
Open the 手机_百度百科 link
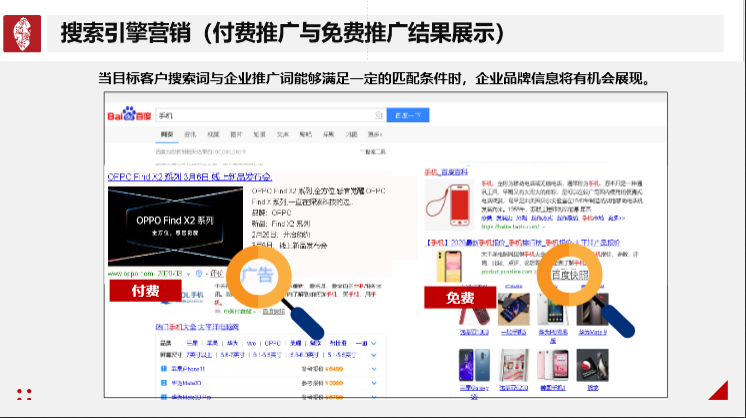(x=446, y=172)
